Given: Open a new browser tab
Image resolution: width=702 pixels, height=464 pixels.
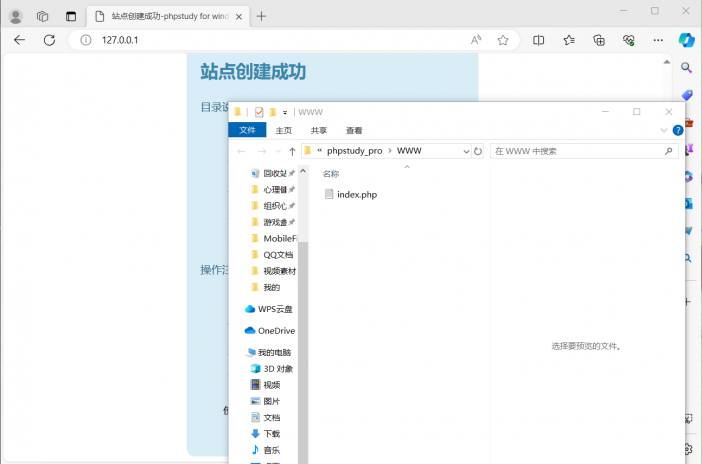Looking at the screenshot, I should 261,17.
